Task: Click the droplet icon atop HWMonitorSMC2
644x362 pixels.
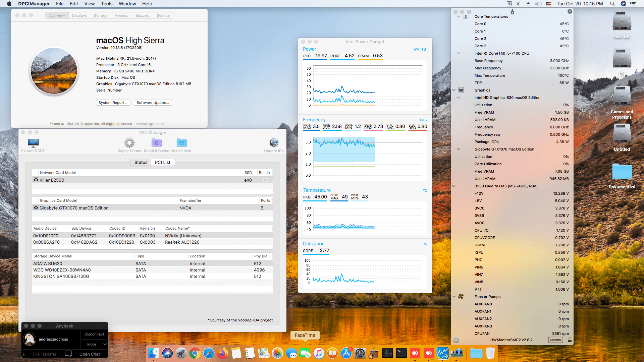Action: tap(512, 12)
